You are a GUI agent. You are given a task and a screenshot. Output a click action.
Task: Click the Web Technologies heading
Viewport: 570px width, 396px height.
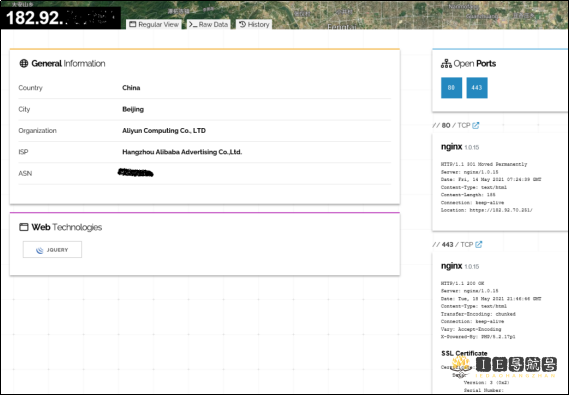click(x=67, y=227)
